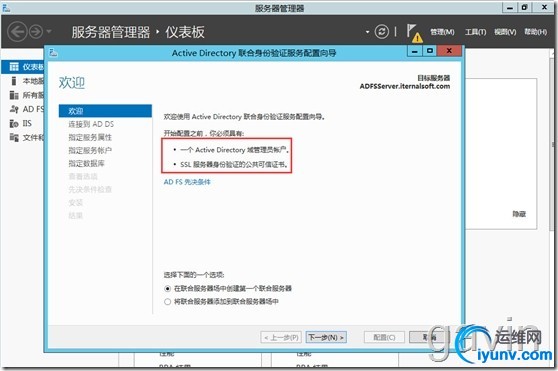Click 配置(C) button
The height and width of the screenshot is (371, 558).
(384, 337)
